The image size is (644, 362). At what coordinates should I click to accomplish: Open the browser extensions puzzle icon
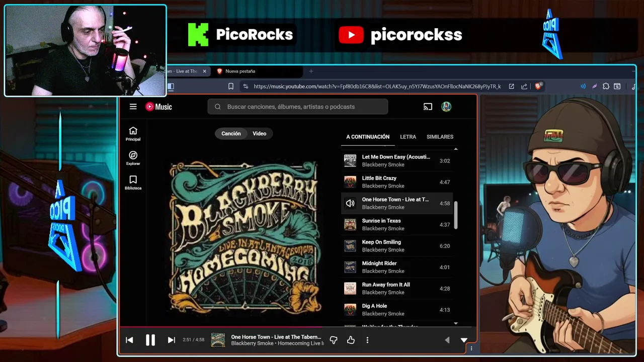[606, 86]
